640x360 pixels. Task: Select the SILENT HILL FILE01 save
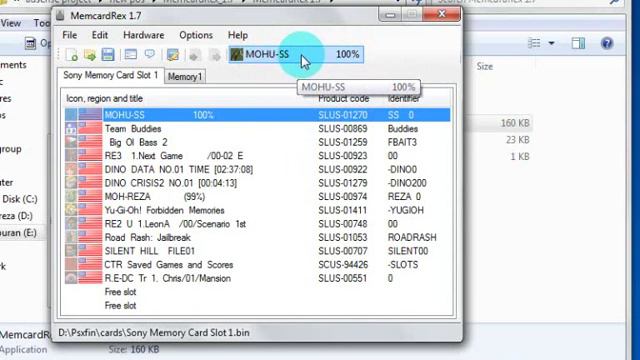(x=258, y=251)
